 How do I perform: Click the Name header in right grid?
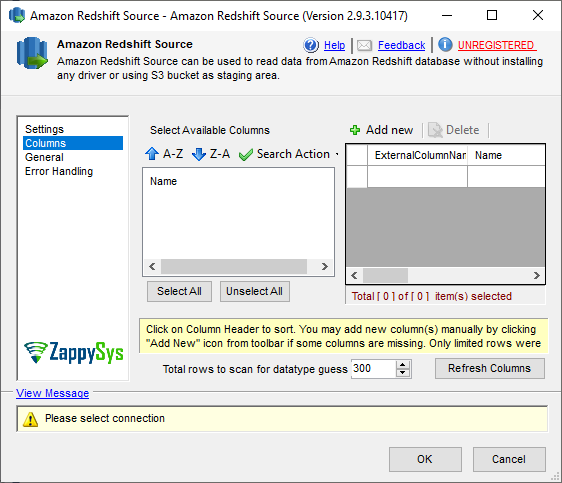(x=506, y=155)
